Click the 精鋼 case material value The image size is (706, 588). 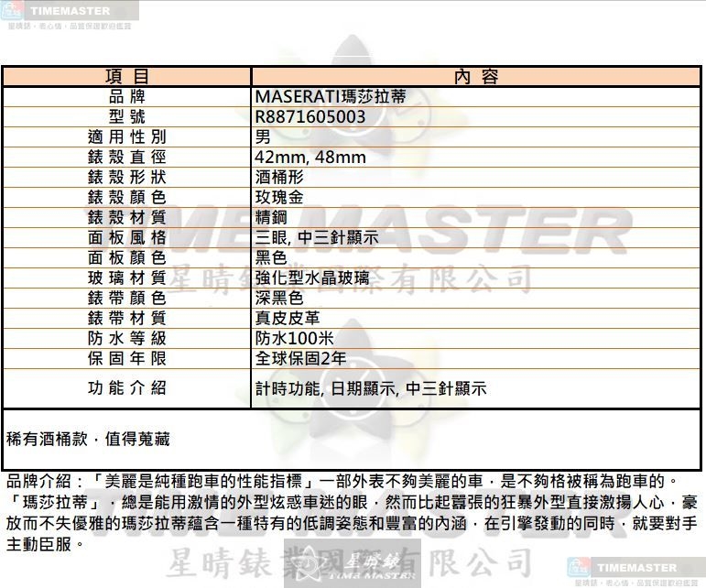[x=271, y=217]
